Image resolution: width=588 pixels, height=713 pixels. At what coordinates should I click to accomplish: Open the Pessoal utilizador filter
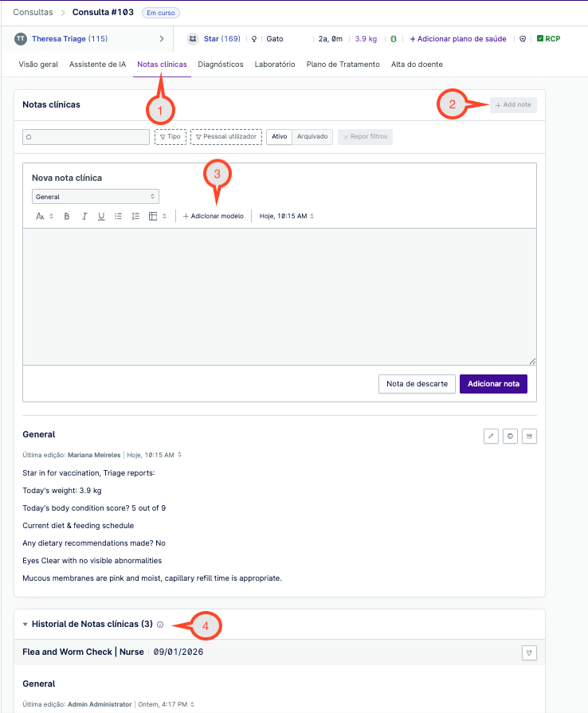pos(226,137)
